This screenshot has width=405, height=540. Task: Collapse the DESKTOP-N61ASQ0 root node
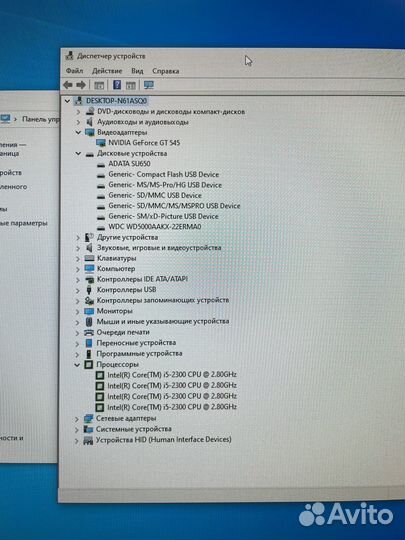point(68,101)
